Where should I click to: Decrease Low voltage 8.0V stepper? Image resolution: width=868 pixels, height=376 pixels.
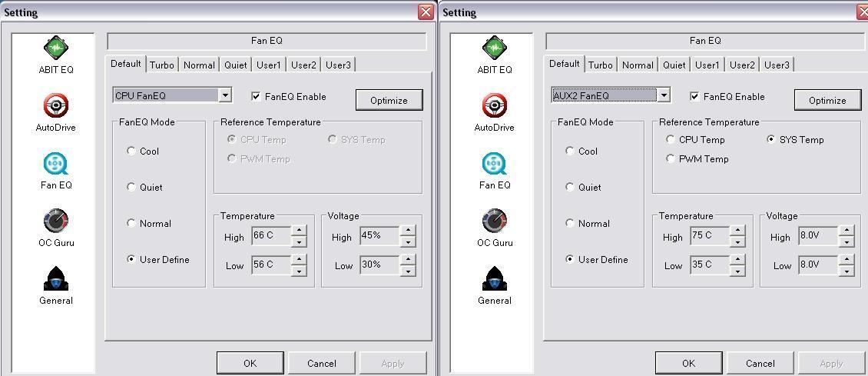click(846, 271)
